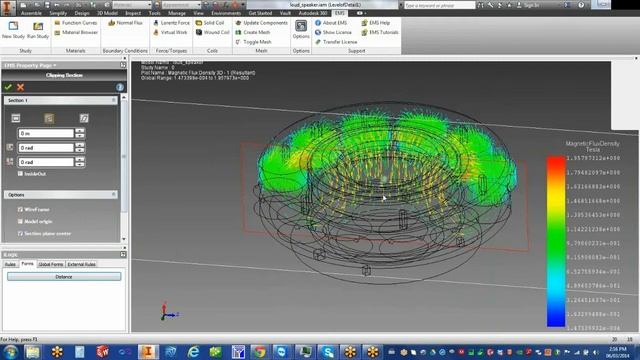The image size is (640, 360).
Task: Switch to the External Rules tab
Action: pos(82,264)
